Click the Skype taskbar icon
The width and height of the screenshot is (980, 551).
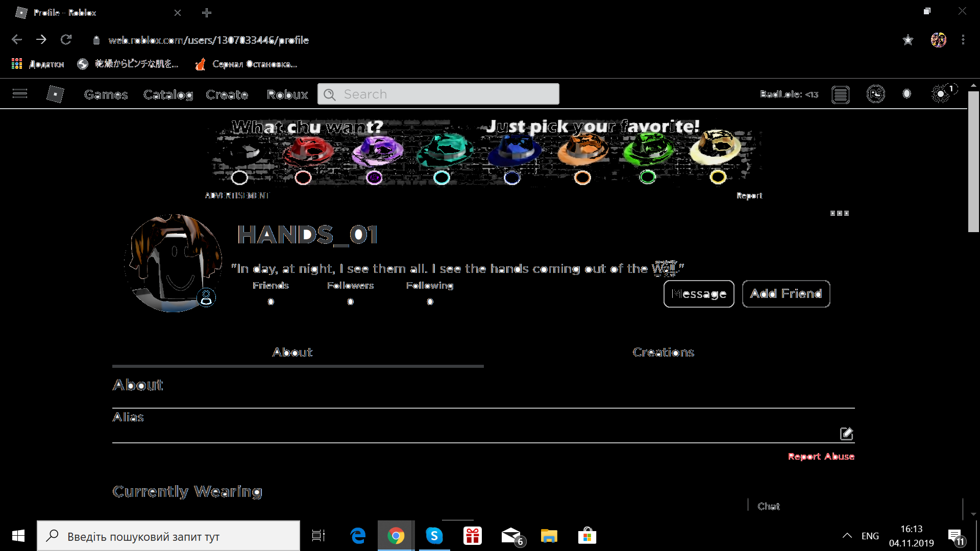pyautogui.click(x=434, y=536)
